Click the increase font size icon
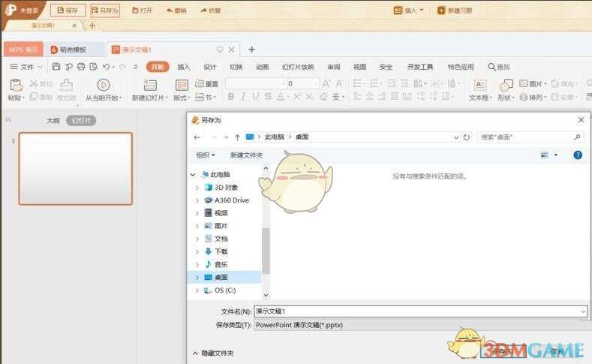The height and width of the screenshot is (364, 592). (326, 83)
